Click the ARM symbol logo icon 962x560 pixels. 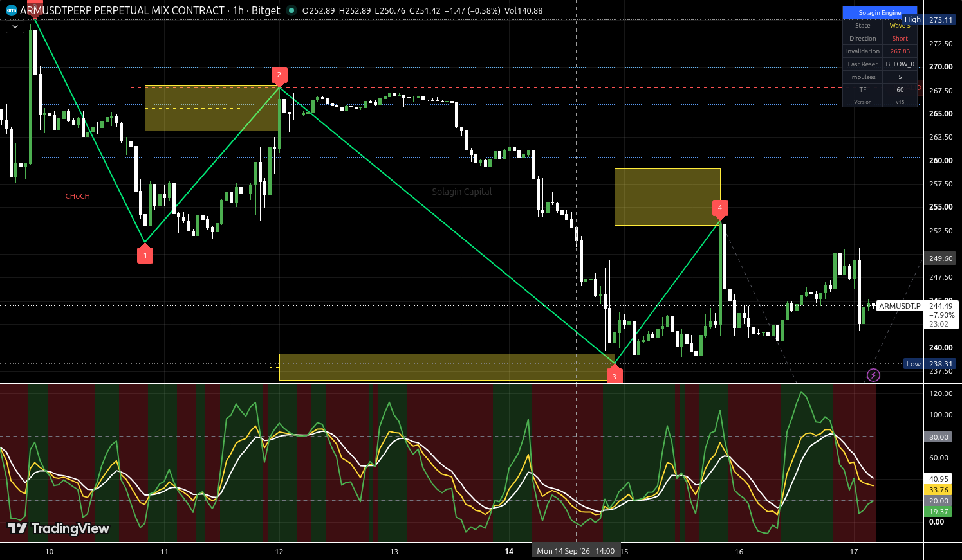[11, 10]
